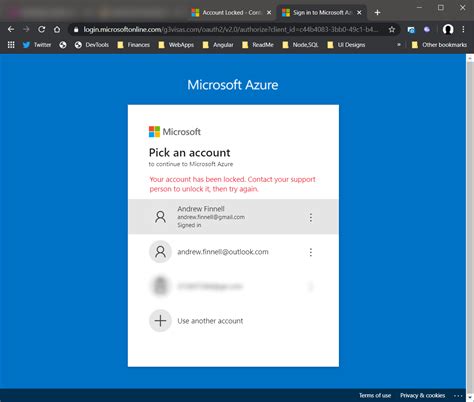This screenshot has height=402, width=474.
Task: Open Other bookmarks folder
Action: [x=439, y=45]
